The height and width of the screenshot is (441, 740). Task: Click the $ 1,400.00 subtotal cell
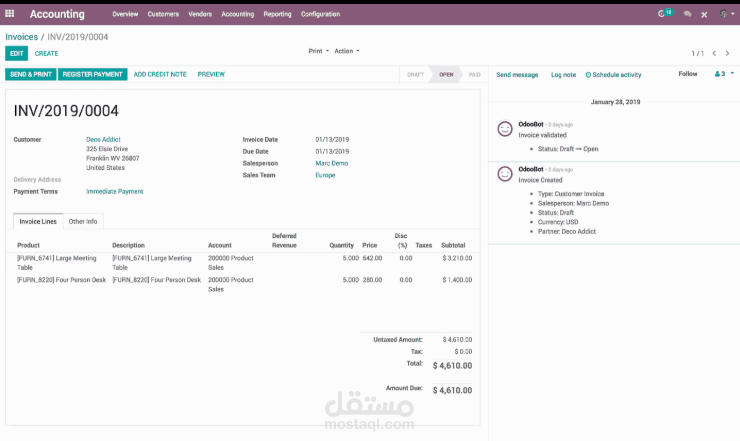tap(457, 280)
